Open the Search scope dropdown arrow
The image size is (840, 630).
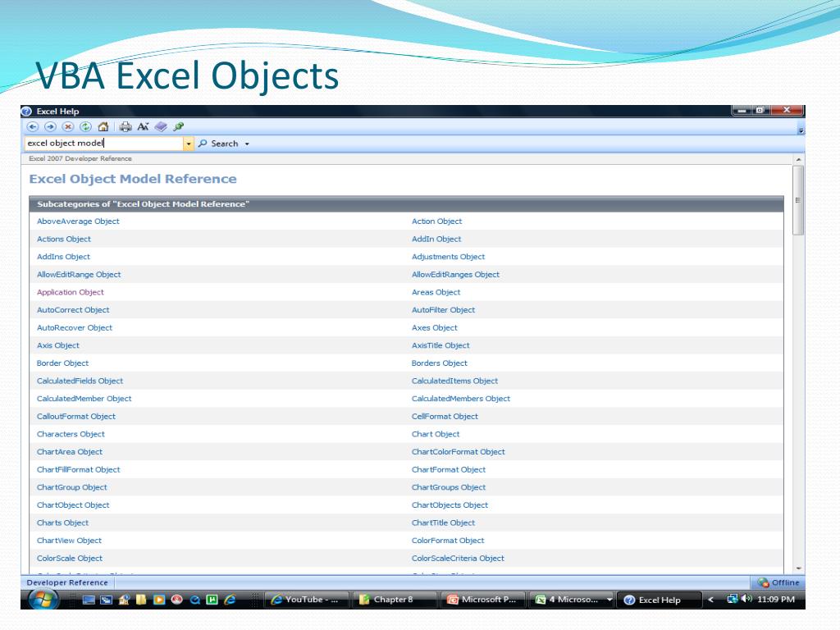(247, 144)
